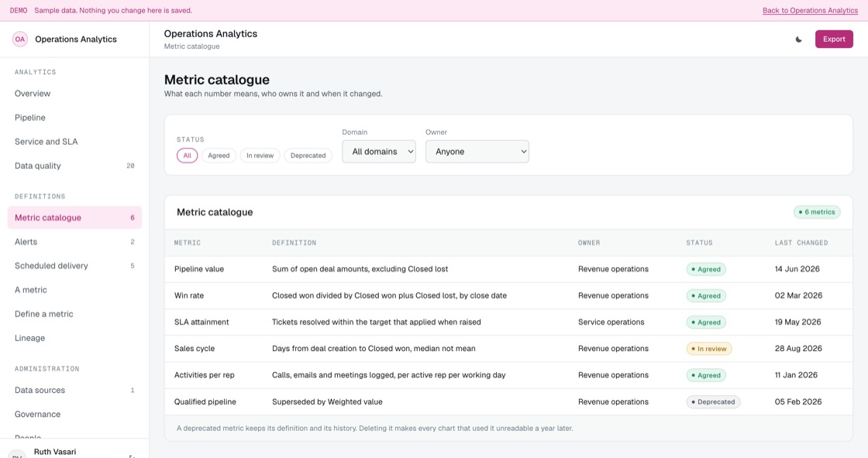The height and width of the screenshot is (458, 868).
Task: Click the Sum of open deal amounts definition
Action: [360, 269]
